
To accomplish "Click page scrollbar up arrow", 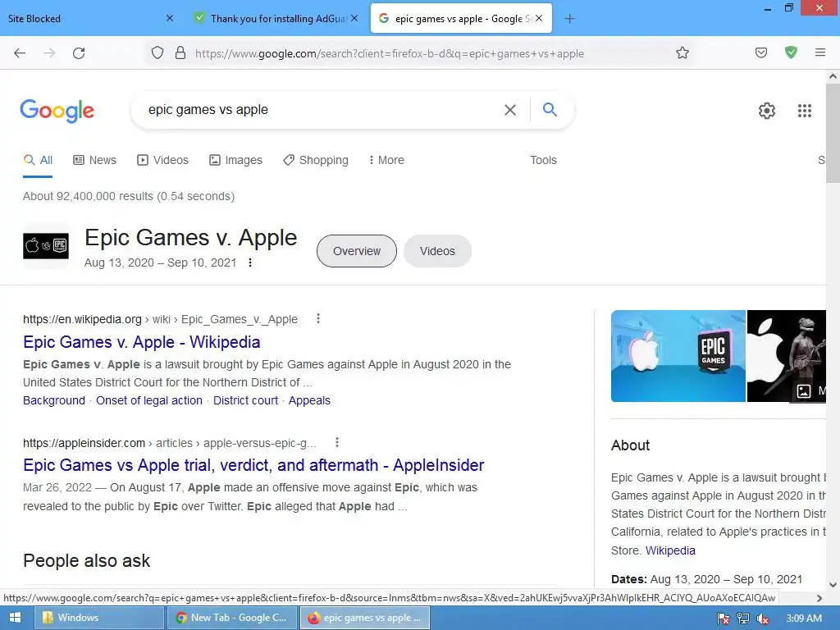I will pos(833,76).
